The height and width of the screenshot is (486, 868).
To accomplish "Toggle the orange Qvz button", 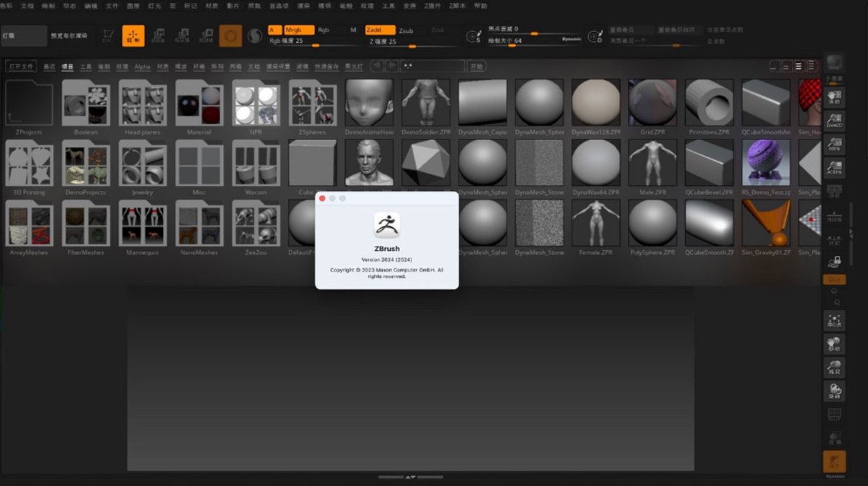I will point(834,279).
